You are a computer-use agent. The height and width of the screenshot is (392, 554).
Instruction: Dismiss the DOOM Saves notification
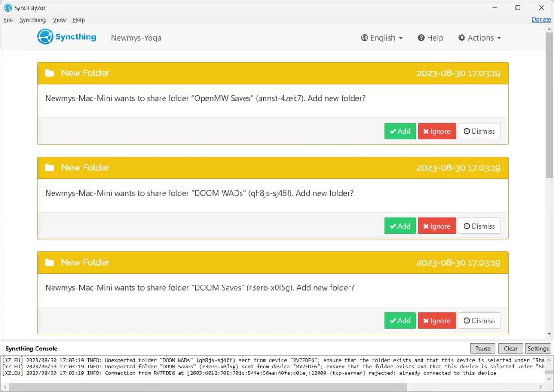point(479,321)
